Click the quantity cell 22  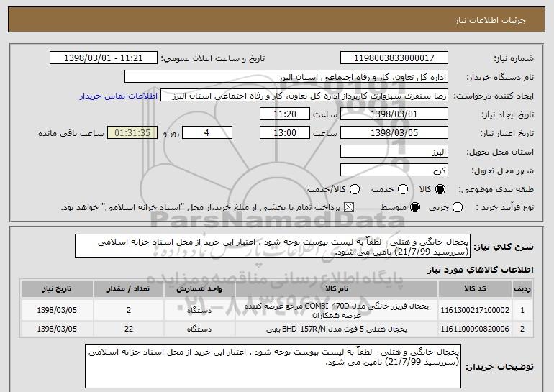coord(128,329)
